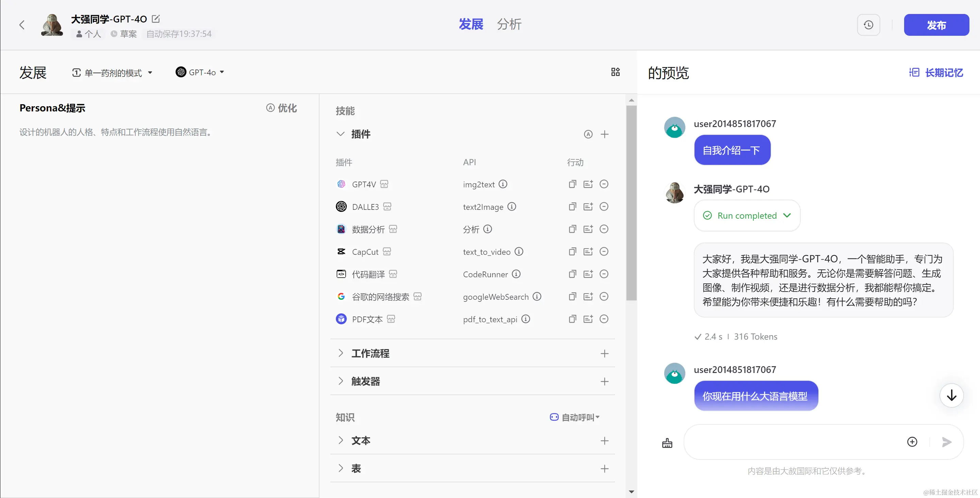
Task: Expand the Run completed details
Action: tap(787, 216)
